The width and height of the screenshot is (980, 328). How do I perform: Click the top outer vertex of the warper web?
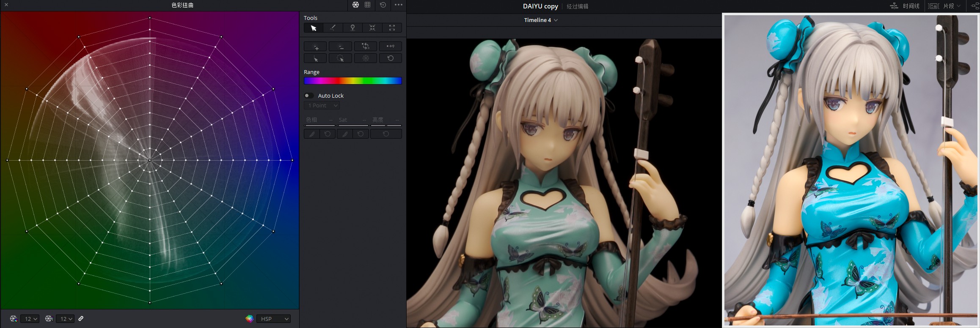(x=150, y=18)
